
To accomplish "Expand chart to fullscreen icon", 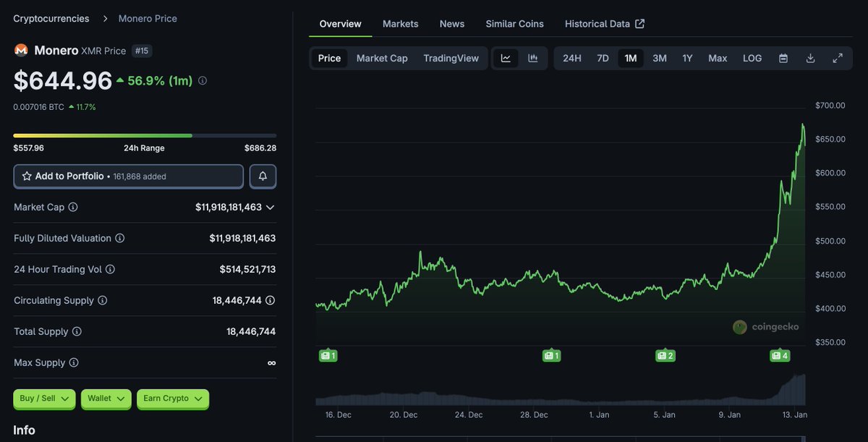I will 838,58.
